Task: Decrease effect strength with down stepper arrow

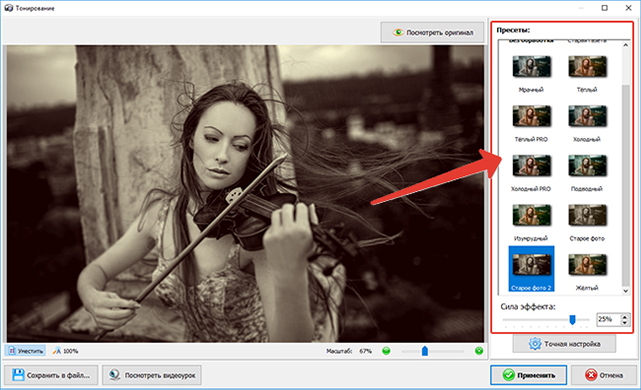Action: pyautogui.click(x=625, y=323)
